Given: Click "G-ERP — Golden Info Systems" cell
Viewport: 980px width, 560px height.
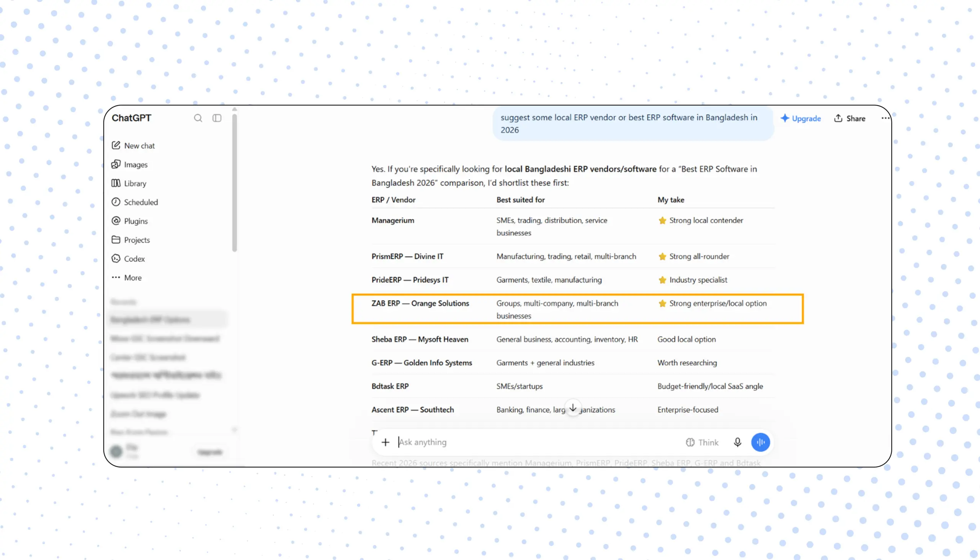Looking at the screenshot, I should click(x=422, y=363).
